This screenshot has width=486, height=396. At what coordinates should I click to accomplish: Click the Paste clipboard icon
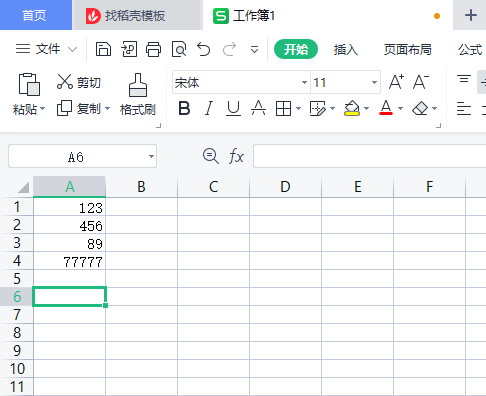pos(29,84)
